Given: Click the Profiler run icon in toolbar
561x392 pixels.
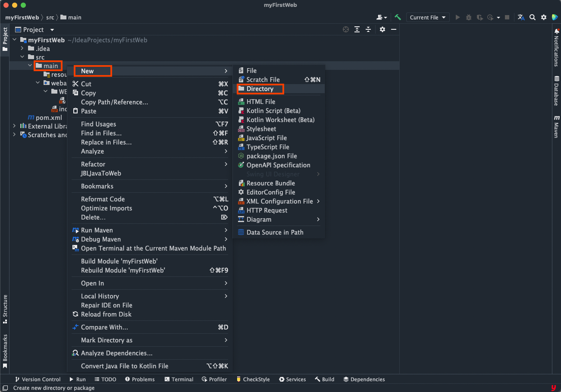Looking at the screenshot, I should coord(490,17).
